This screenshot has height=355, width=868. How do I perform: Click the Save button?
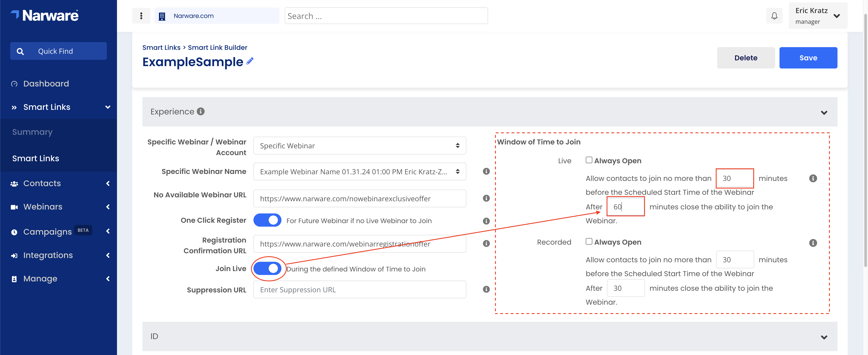click(x=808, y=58)
